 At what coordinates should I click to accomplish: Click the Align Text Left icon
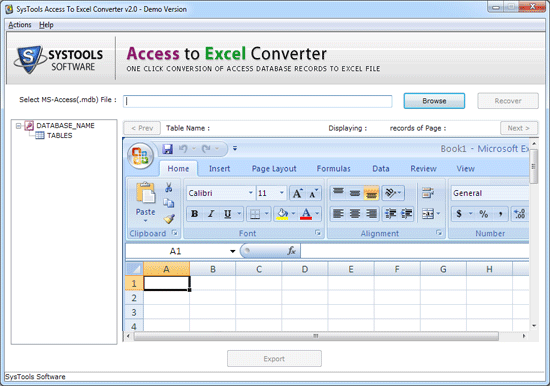point(338,214)
